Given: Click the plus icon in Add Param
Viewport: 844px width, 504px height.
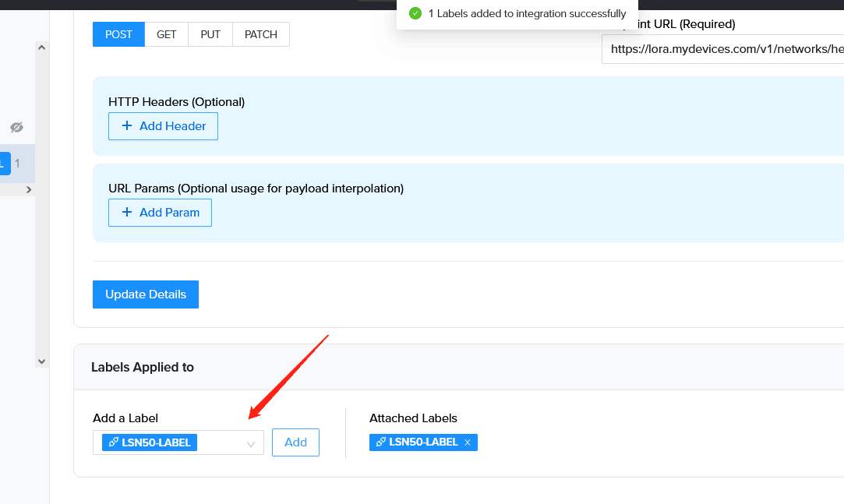Looking at the screenshot, I should tap(127, 212).
